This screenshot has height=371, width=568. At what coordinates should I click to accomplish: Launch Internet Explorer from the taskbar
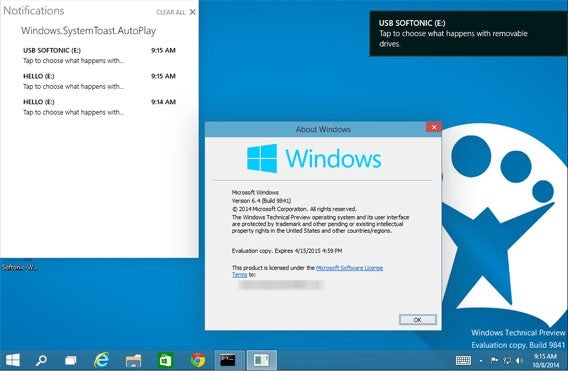pyautogui.click(x=102, y=360)
